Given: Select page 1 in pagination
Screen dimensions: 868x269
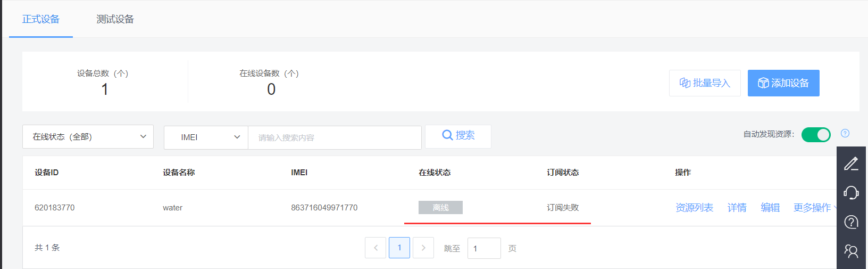Looking at the screenshot, I should click(399, 248).
